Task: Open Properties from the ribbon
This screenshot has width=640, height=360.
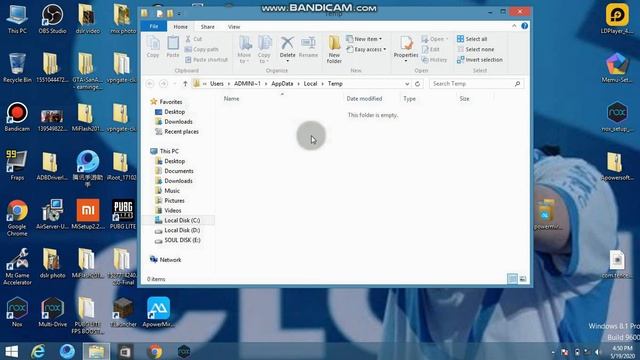Action: point(406,49)
